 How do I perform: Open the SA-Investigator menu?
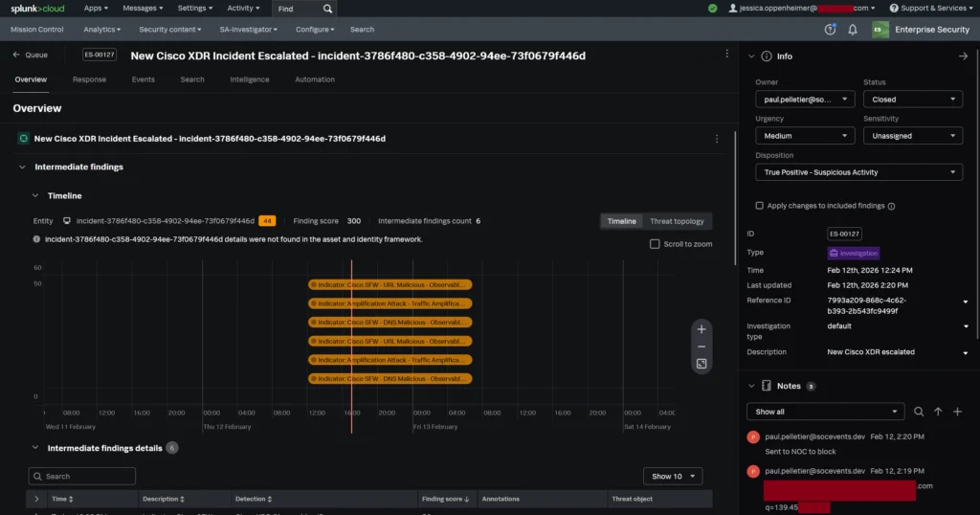click(248, 30)
